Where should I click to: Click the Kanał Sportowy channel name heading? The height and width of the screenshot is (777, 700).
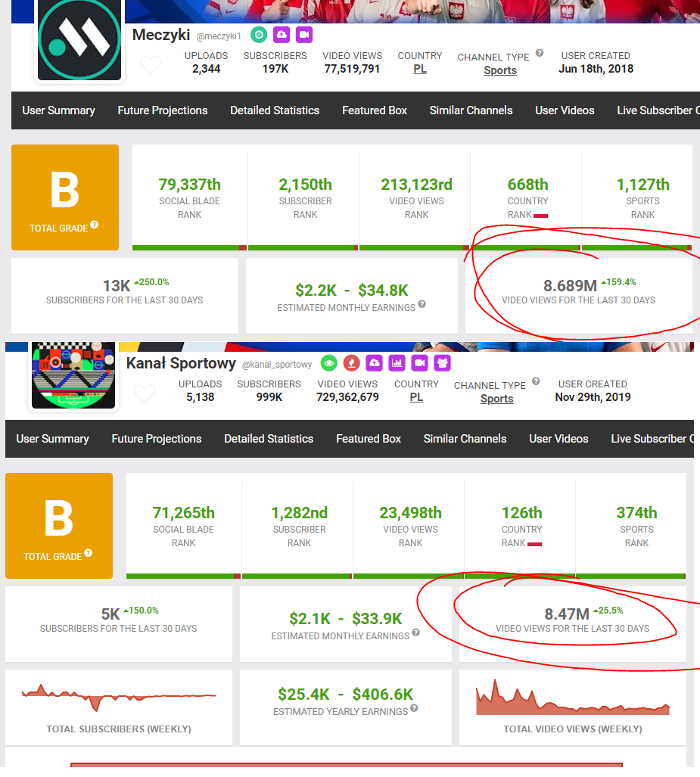(x=181, y=363)
